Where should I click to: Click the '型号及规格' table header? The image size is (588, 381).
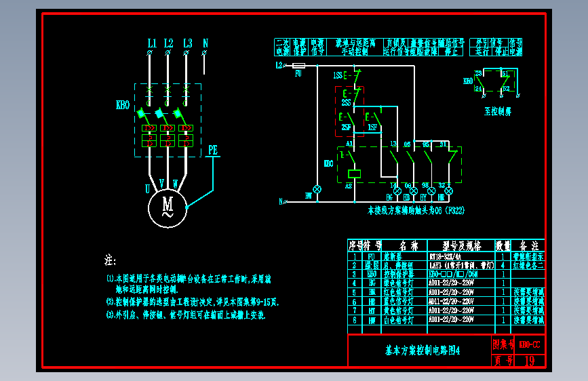[x=462, y=246]
